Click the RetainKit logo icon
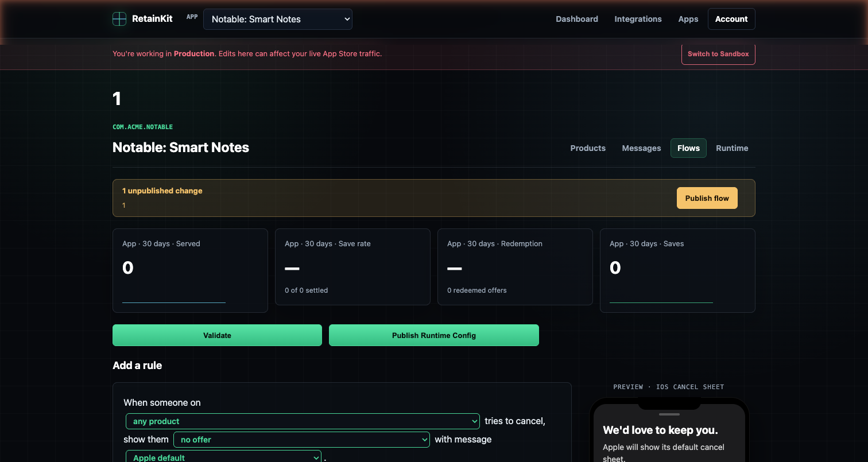This screenshot has width=868, height=462. [119, 19]
